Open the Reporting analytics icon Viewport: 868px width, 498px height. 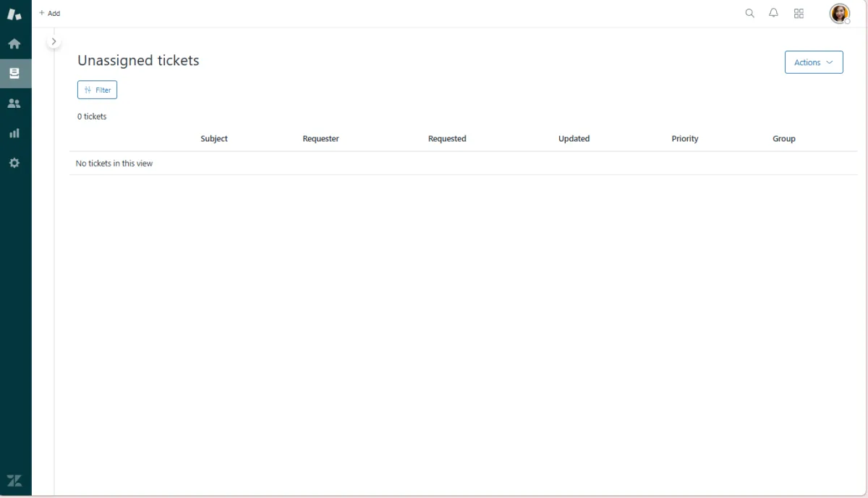click(x=15, y=132)
